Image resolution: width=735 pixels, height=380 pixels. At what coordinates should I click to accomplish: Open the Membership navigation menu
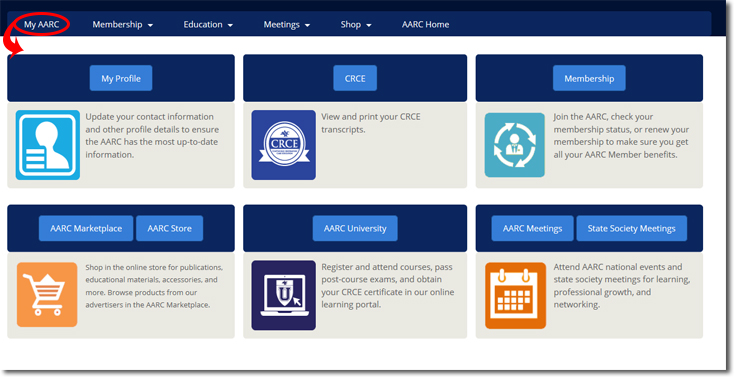coord(122,24)
